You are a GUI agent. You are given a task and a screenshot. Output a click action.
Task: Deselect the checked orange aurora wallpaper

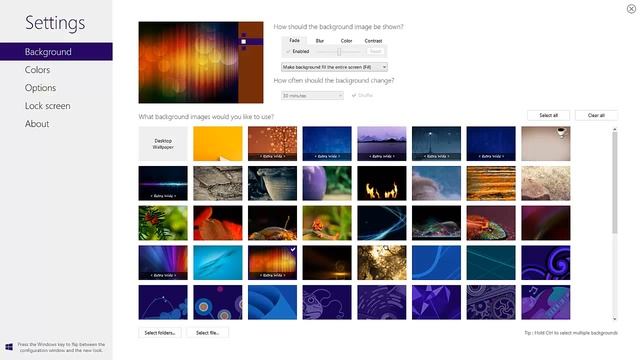[x=272, y=262]
